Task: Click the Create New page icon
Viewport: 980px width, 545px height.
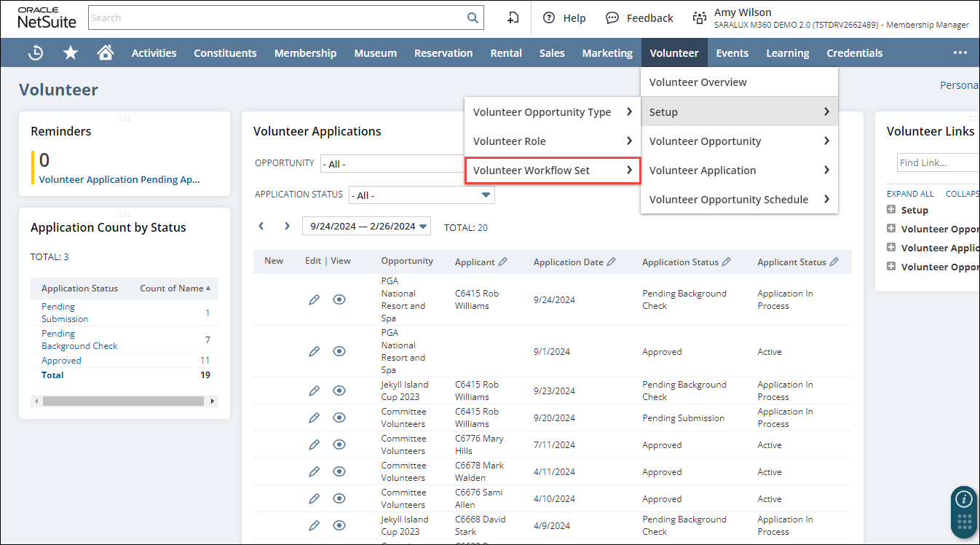Action: click(x=513, y=18)
